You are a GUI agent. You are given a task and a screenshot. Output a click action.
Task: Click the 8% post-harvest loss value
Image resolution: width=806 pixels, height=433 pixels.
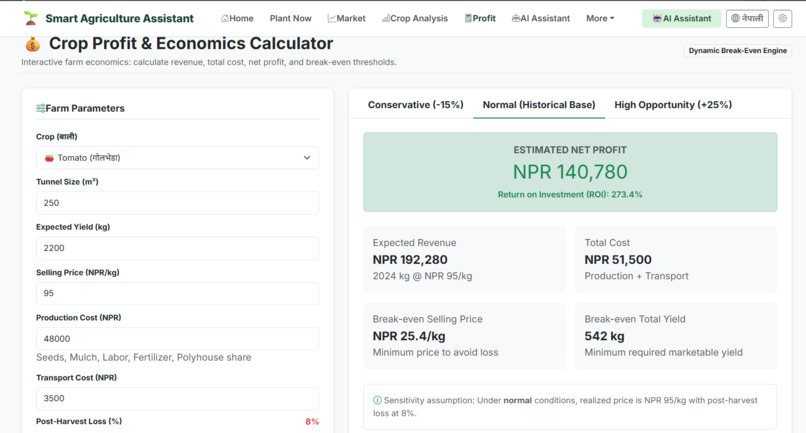(312, 422)
